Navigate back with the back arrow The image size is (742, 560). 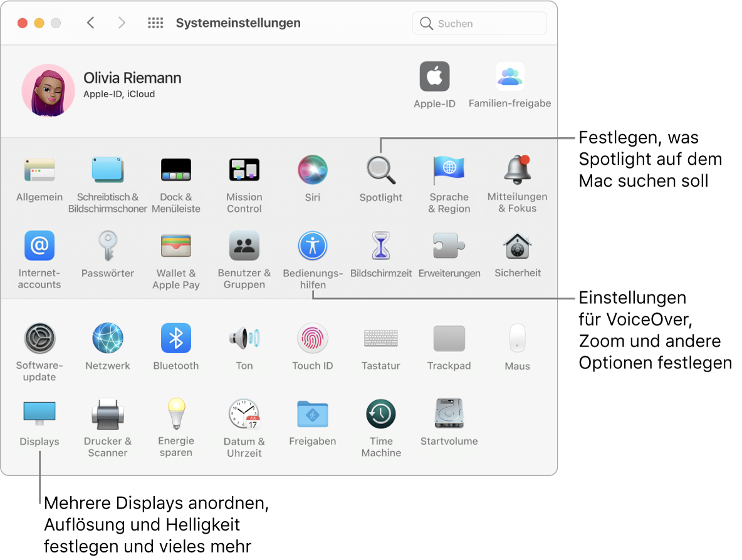(90, 23)
